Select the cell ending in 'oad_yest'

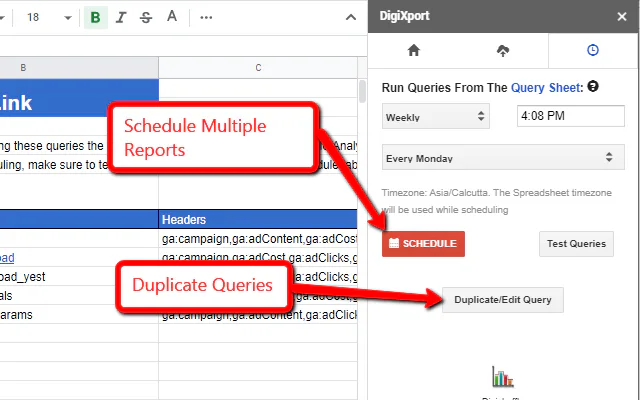pyautogui.click(x=79, y=277)
